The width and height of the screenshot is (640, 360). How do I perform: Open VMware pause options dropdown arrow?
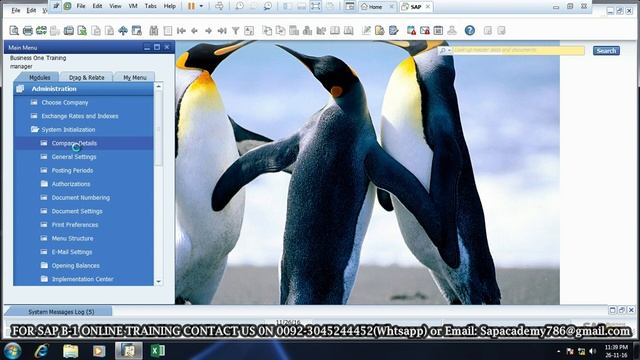click(x=201, y=6)
